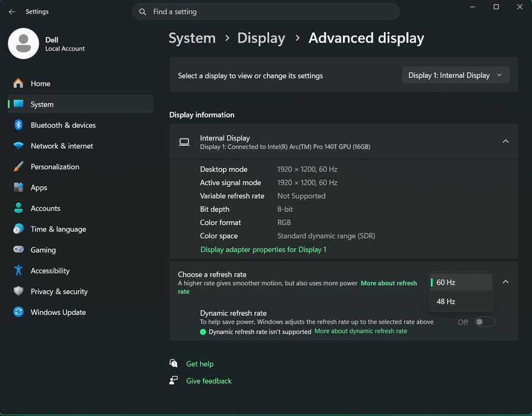532x416 pixels.
Task: Go to Network & internet settings
Action: click(80, 146)
